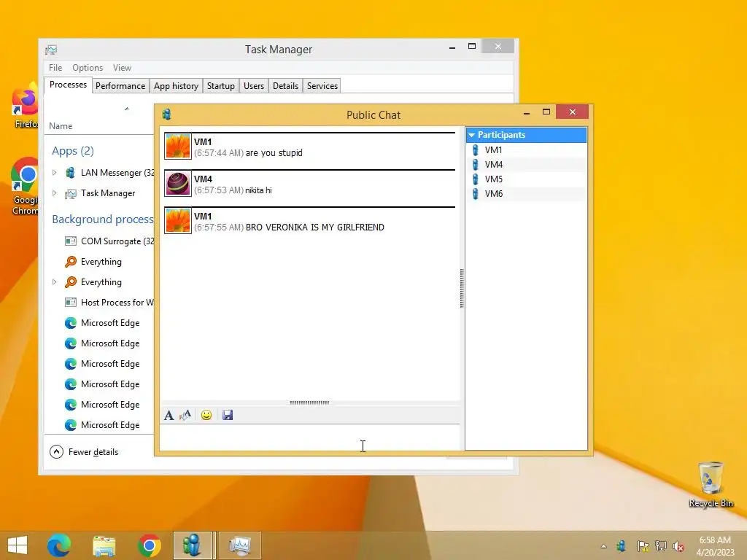This screenshot has height=560, width=747.
Task: Select participant VM4 in Participants list
Action: coord(526,165)
